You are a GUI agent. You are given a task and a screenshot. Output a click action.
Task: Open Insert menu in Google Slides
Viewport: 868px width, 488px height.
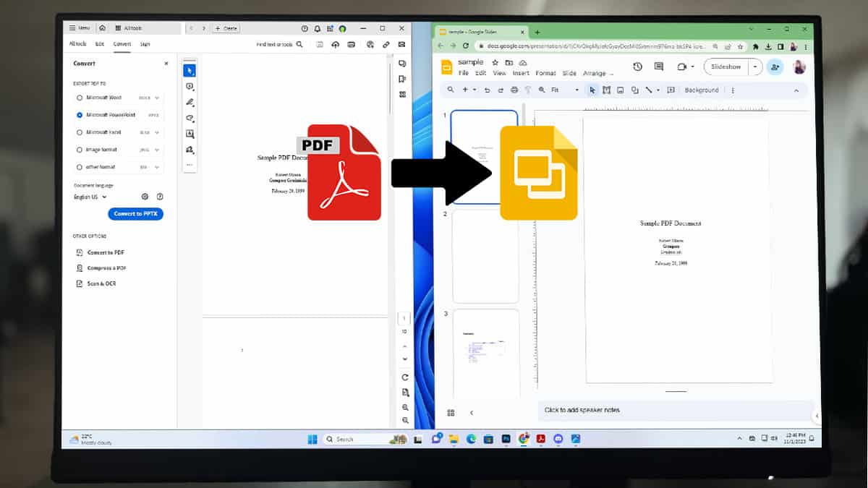(x=521, y=73)
